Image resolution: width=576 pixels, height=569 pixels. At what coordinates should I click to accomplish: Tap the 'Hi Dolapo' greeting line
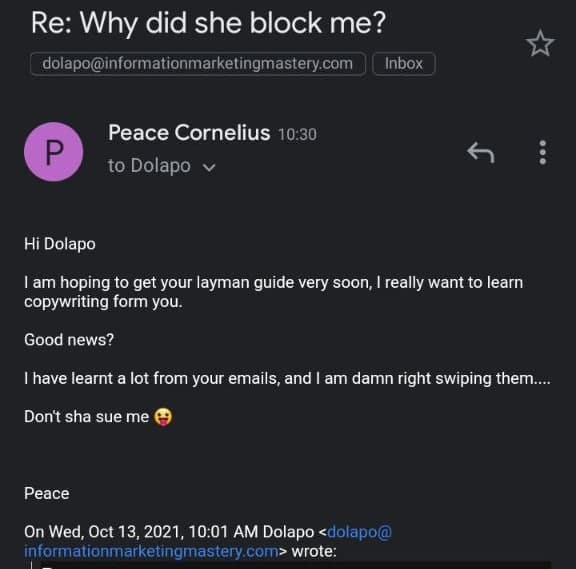pos(60,244)
